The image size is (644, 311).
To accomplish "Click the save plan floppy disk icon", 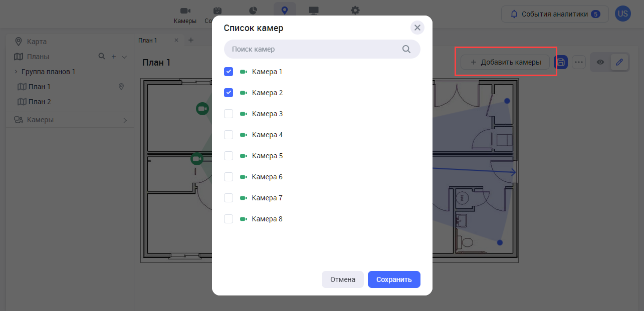I will (561, 62).
